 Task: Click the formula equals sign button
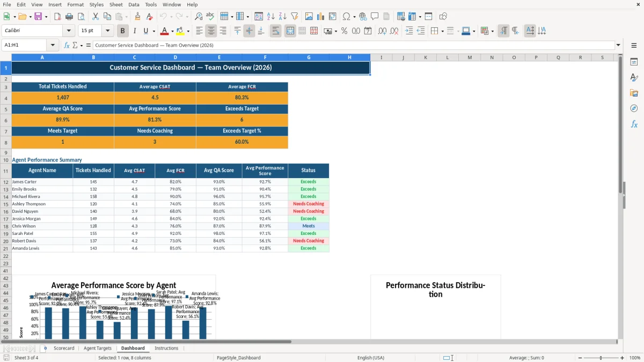[89, 46]
